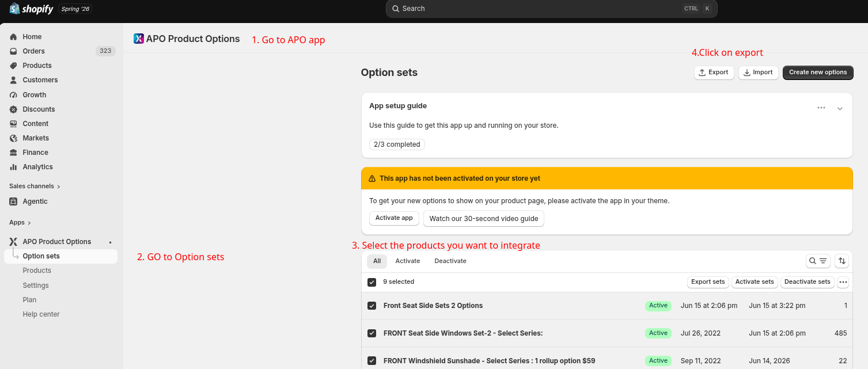This screenshot has height=369, width=868.
Task: Click the Active badge in the Jul 26, 2022 row
Action: pos(658,333)
